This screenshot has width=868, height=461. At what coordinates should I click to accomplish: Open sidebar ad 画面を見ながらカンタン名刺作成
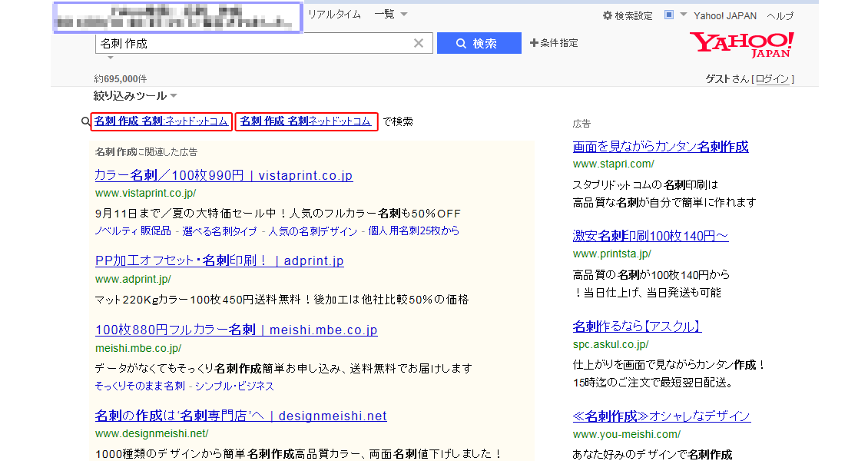[661, 146]
